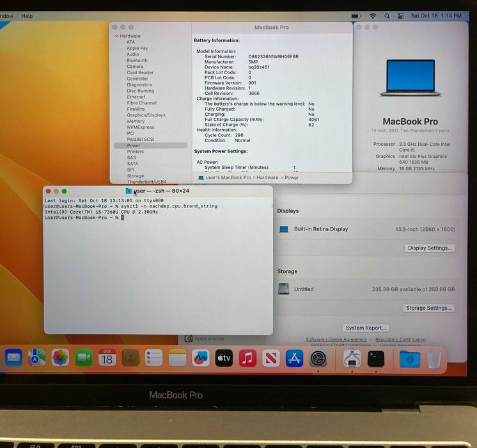
Task: Launch App Store from the dock
Action: click(294, 358)
